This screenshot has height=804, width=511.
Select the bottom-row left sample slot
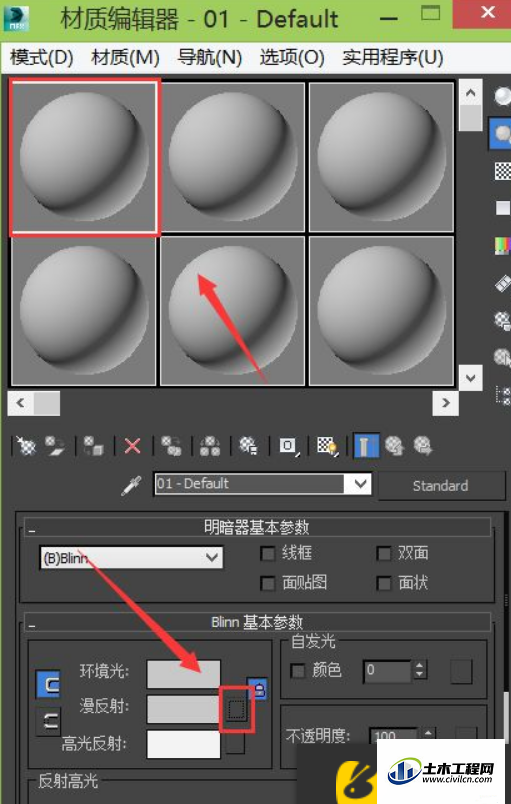(84, 310)
